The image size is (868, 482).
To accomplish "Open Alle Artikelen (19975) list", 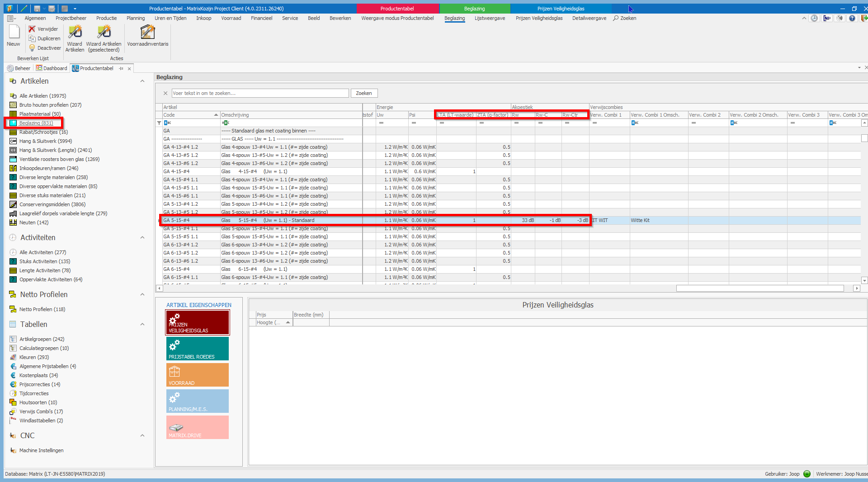I will (x=42, y=96).
